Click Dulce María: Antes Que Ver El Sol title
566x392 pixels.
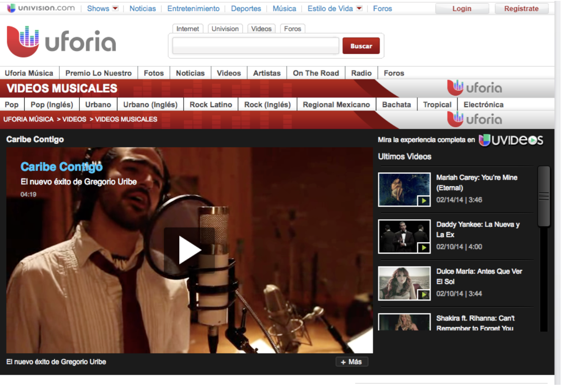[x=479, y=276]
